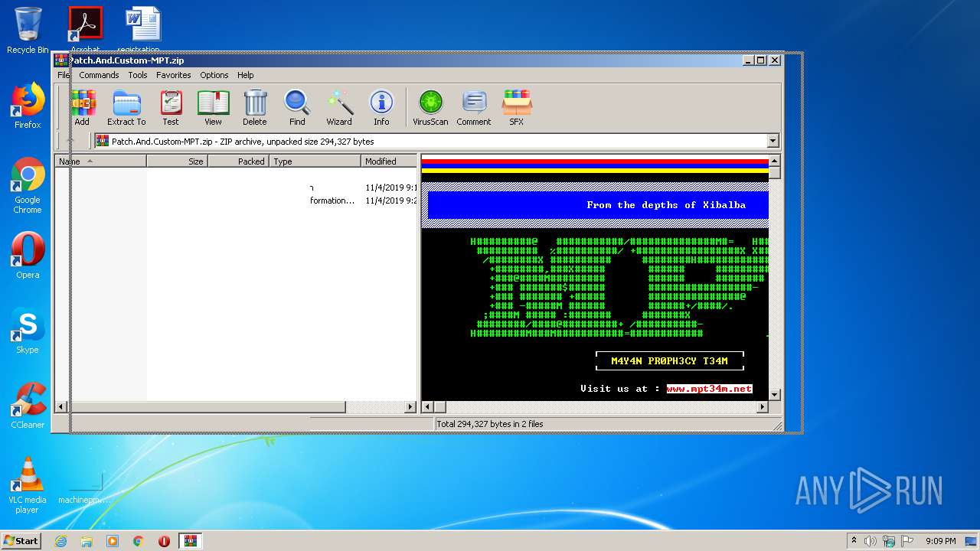
Task: Launch Firefox from desktop
Action: [28, 106]
